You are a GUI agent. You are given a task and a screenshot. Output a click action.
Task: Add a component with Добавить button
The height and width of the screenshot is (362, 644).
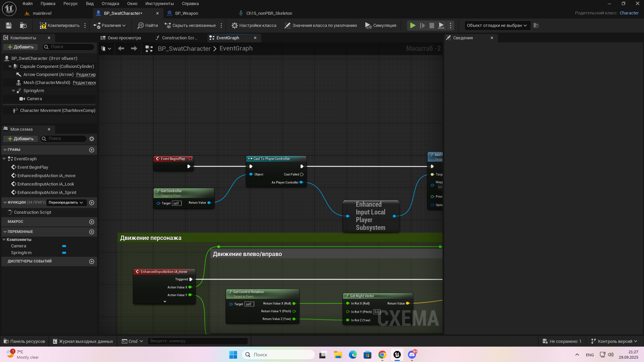click(20, 47)
